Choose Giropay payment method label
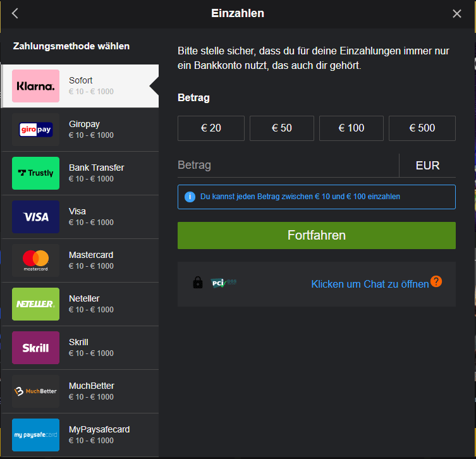Screen dimensions: 476x459 coord(85,124)
